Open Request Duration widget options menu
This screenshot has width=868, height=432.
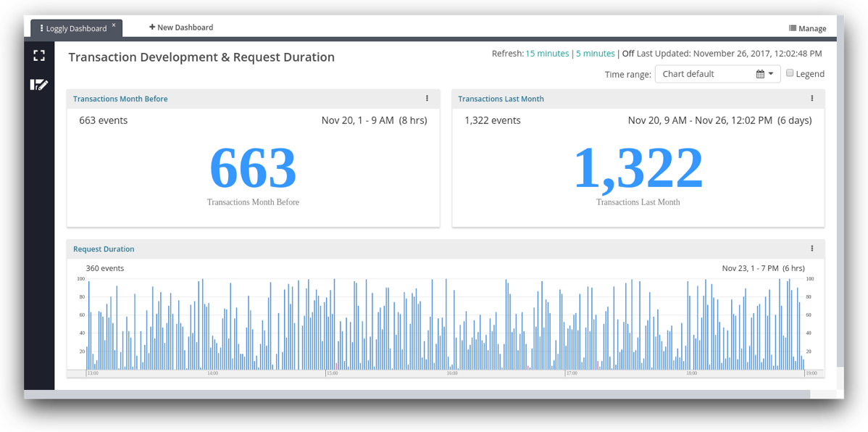point(811,249)
